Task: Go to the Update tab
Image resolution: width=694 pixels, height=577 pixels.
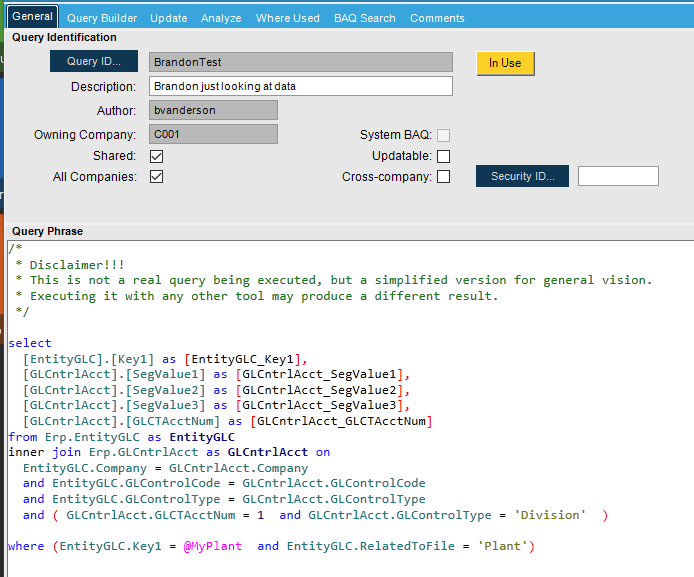Action: [x=168, y=18]
